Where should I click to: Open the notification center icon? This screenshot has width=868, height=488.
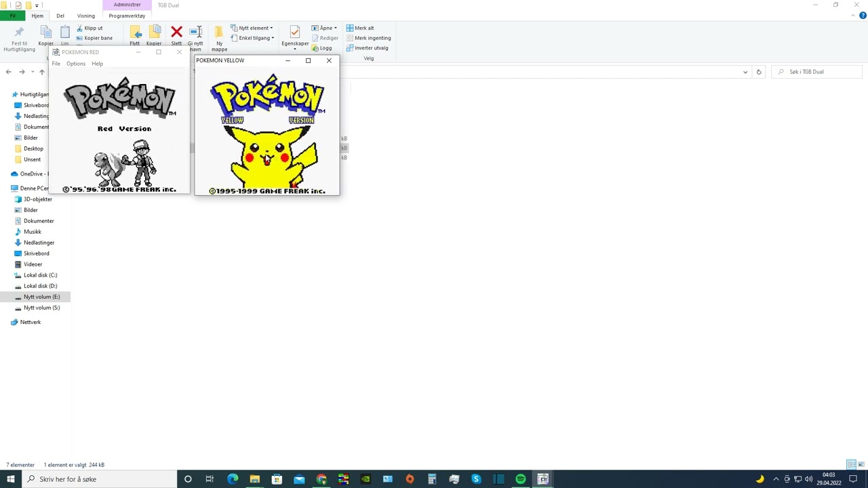tap(853, 479)
